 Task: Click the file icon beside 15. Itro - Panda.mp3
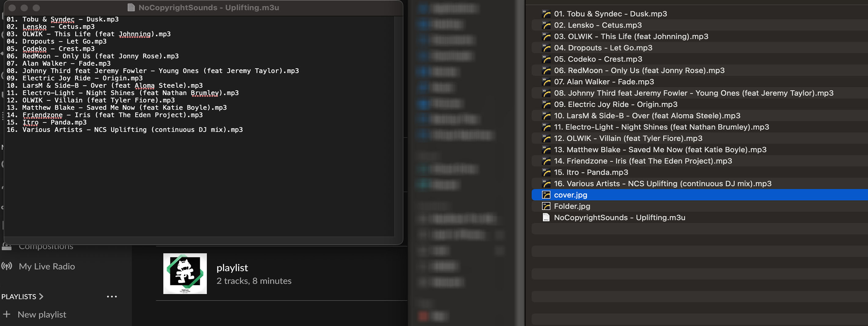(x=546, y=172)
